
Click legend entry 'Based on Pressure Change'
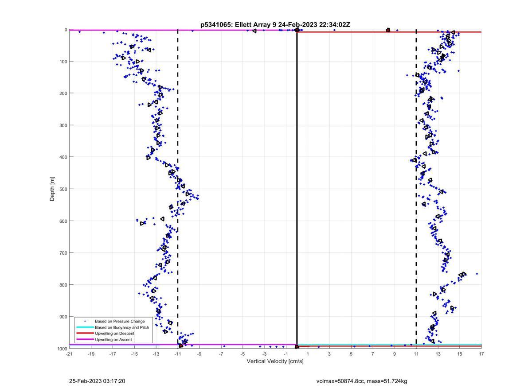[x=120, y=321]
